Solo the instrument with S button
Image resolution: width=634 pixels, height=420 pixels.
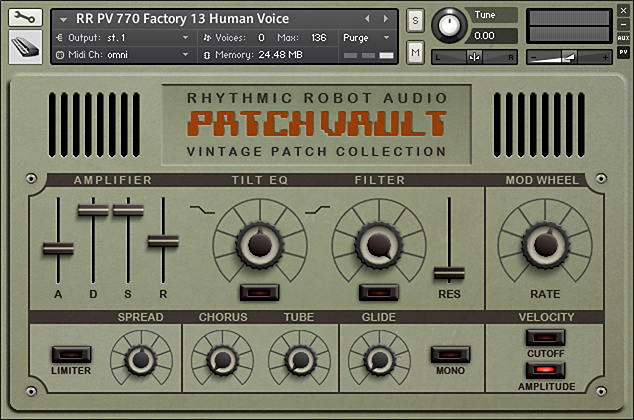(x=415, y=20)
